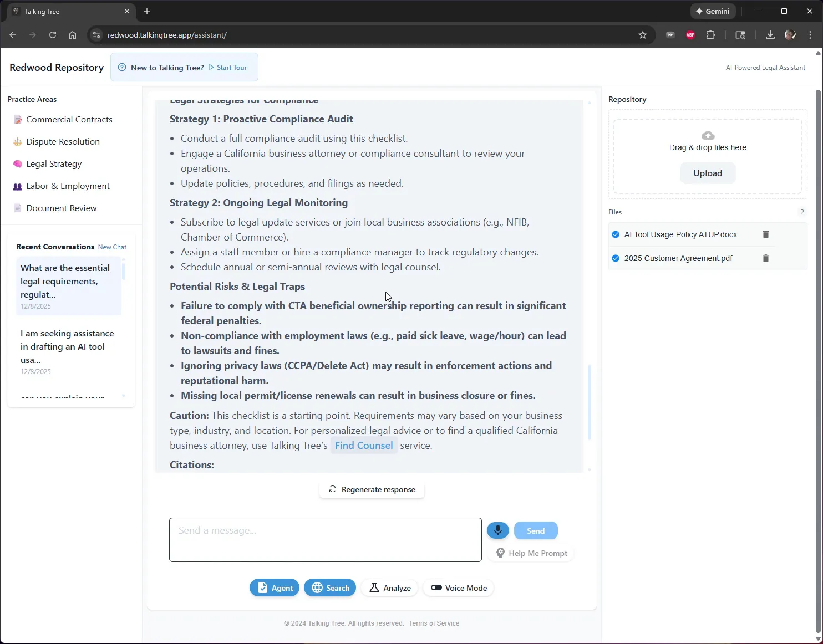Viewport: 823px width, 644px height.
Task: Click the Redwood Repository title
Action: [x=57, y=67]
